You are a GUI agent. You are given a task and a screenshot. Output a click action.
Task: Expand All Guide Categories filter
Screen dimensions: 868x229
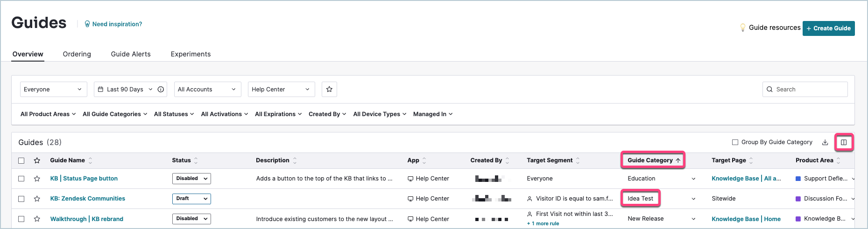click(115, 114)
